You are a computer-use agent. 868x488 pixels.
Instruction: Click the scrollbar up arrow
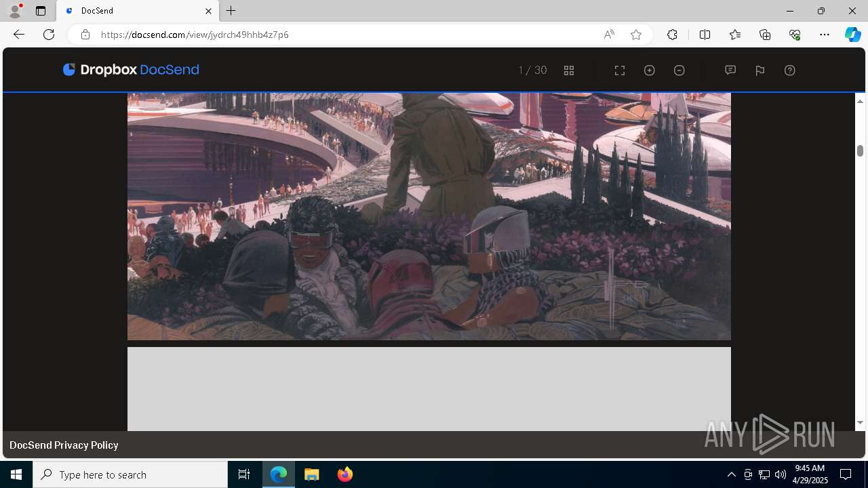(860, 101)
